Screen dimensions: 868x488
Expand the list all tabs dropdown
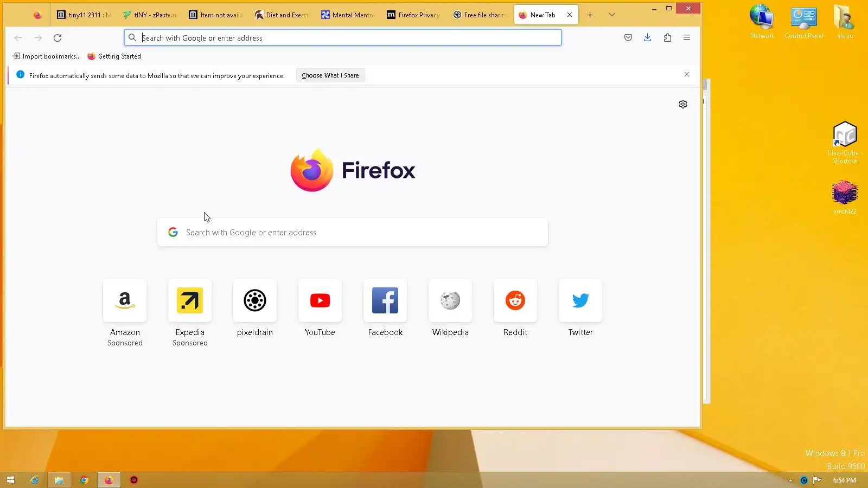(x=612, y=15)
